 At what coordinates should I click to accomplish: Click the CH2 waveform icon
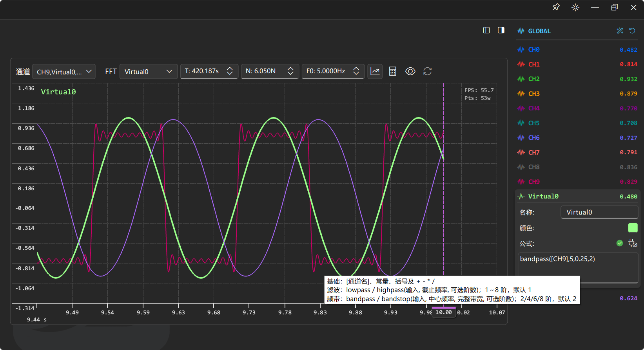(521, 79)
